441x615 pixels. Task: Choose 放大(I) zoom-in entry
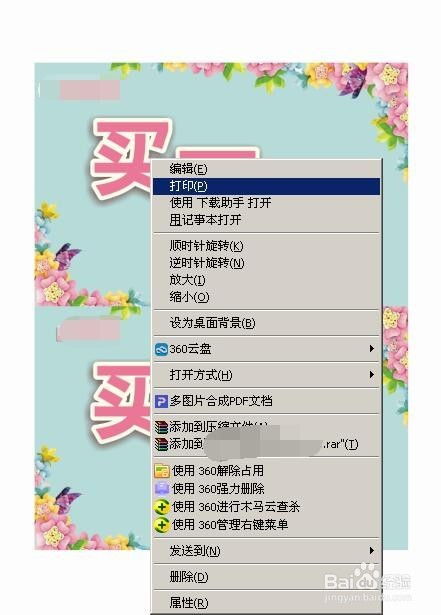[x=266, y=280]
